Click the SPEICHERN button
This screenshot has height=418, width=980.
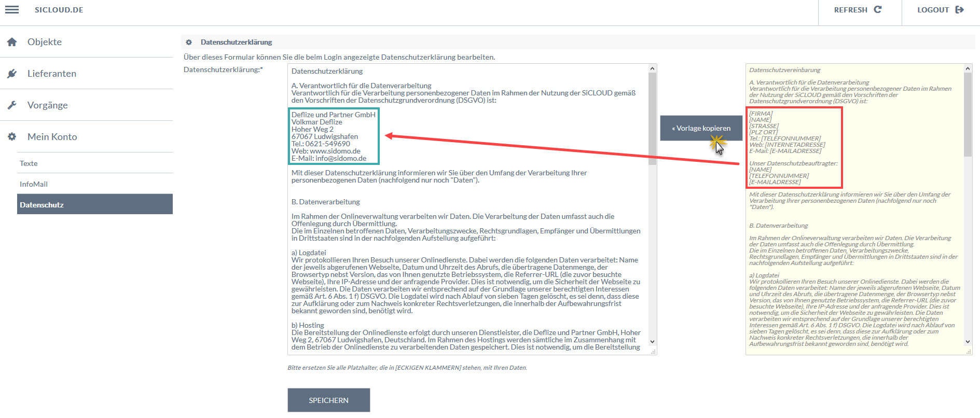click(x=329, y=400)
